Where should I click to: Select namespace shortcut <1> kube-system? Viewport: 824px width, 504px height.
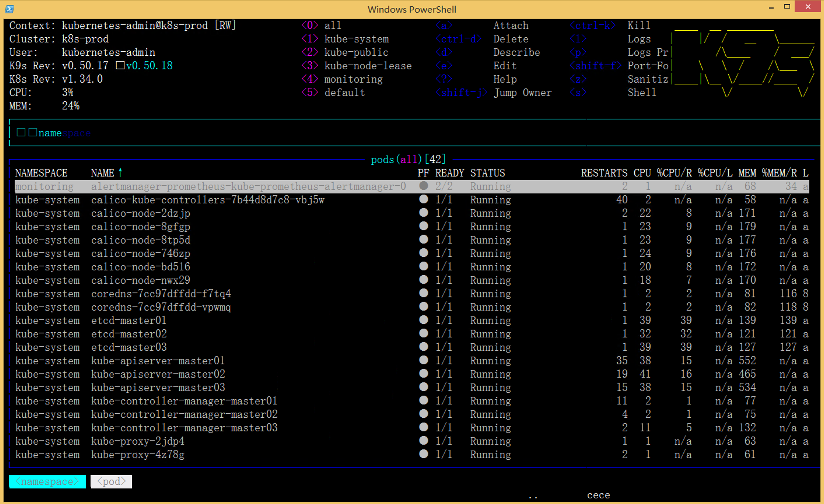click(345, 39)
